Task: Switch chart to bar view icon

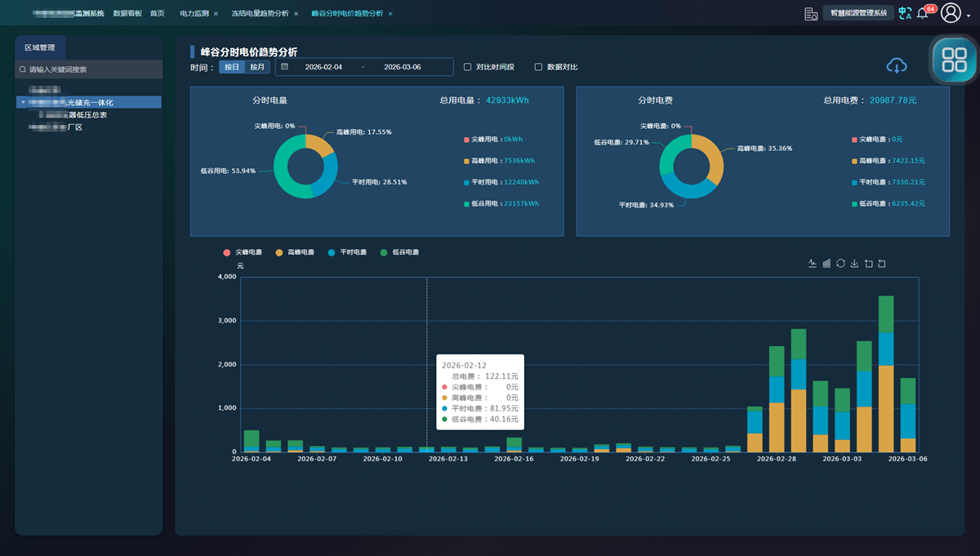Action: pos(826,264)
